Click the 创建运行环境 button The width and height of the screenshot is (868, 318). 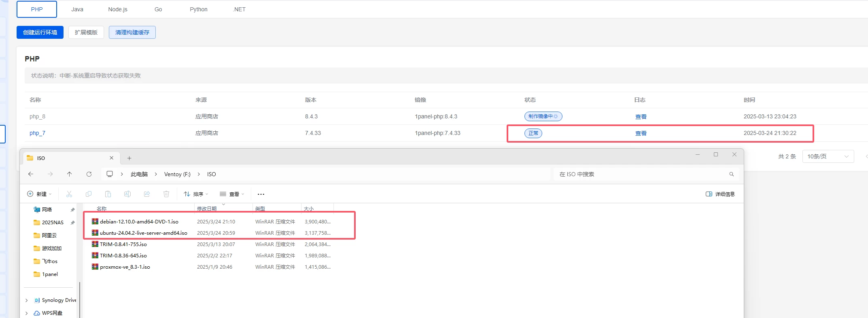40,32
